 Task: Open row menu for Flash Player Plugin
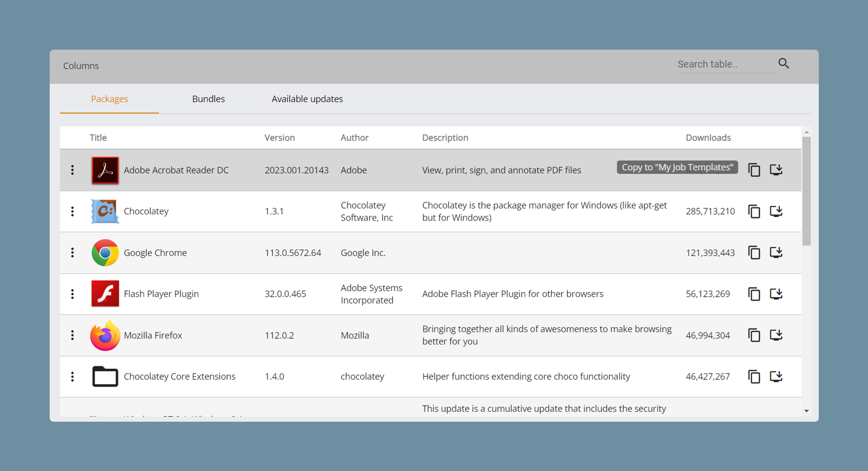tap(72, 294)
